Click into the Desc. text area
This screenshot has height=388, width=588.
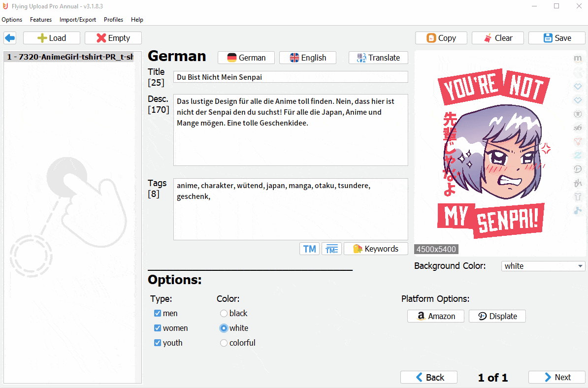tap(291, 130)
